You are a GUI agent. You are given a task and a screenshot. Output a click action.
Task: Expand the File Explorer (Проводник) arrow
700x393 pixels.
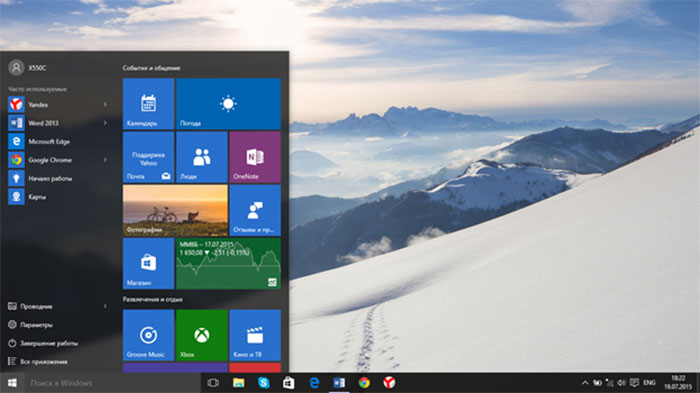105,306
